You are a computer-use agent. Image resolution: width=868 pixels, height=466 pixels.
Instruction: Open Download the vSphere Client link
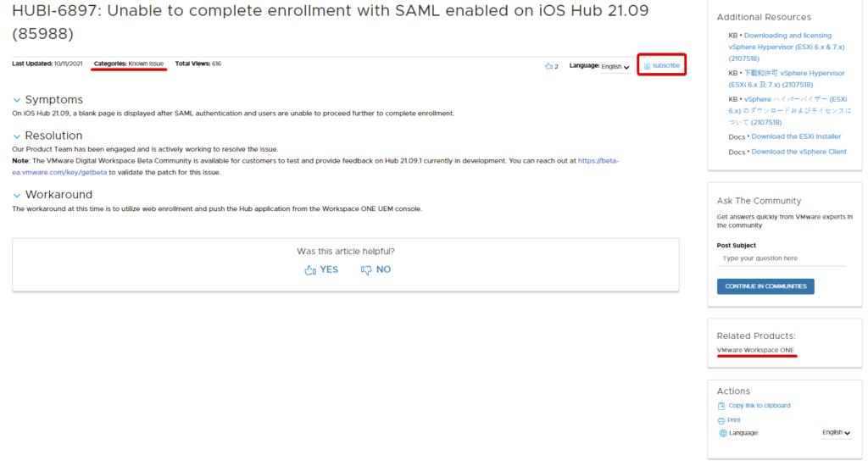(798, 152)
